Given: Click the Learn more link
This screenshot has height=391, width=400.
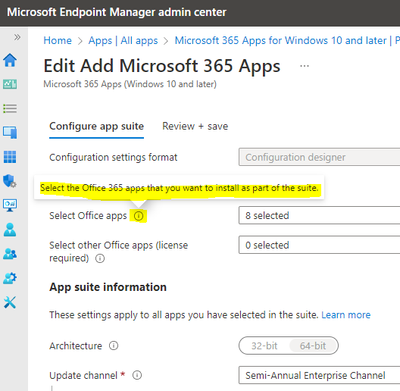Looking at the screenshot, I should tap(346, 315).
